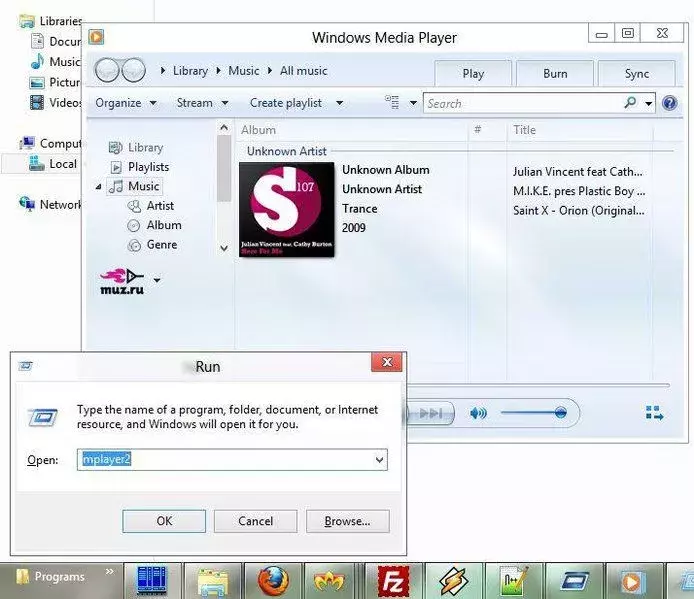The image size is (694, 599).
Task: Switch to the Burn tab
Action: [555, 73]
